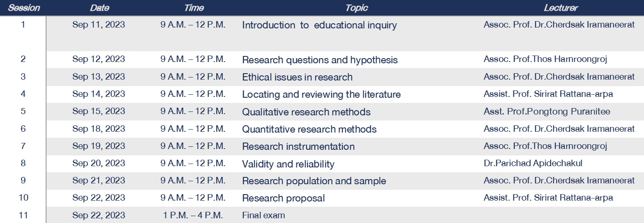Select Research questions and hypothesis cell
Image resolution: width=644 pixels, height=223 pixels.
tap(320, 60)
